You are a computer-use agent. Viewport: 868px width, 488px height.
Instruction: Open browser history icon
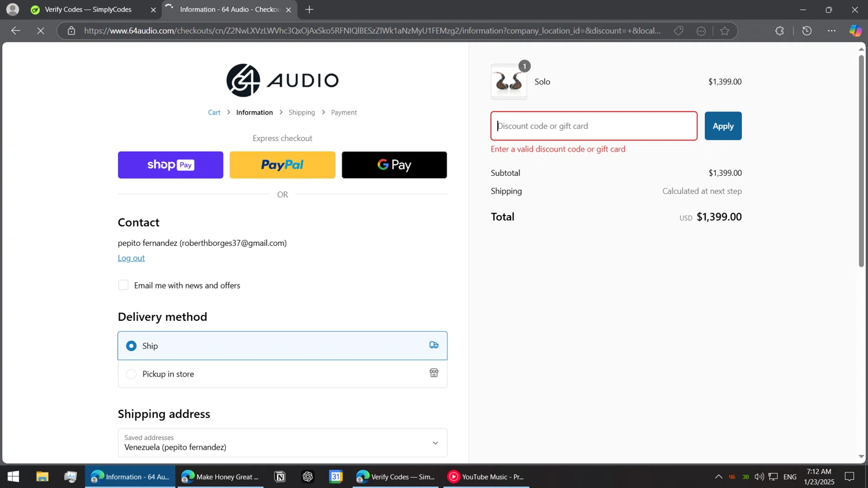(x=807, y=31)
